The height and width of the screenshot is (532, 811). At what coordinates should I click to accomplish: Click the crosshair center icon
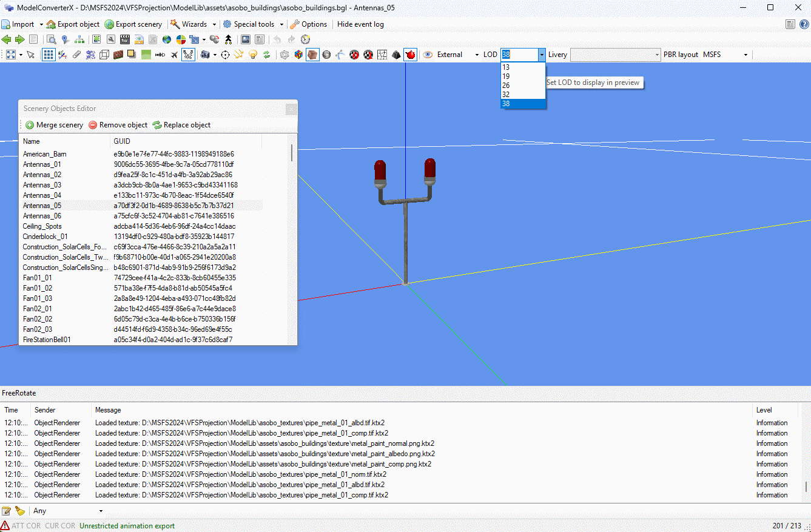[225, 55]
